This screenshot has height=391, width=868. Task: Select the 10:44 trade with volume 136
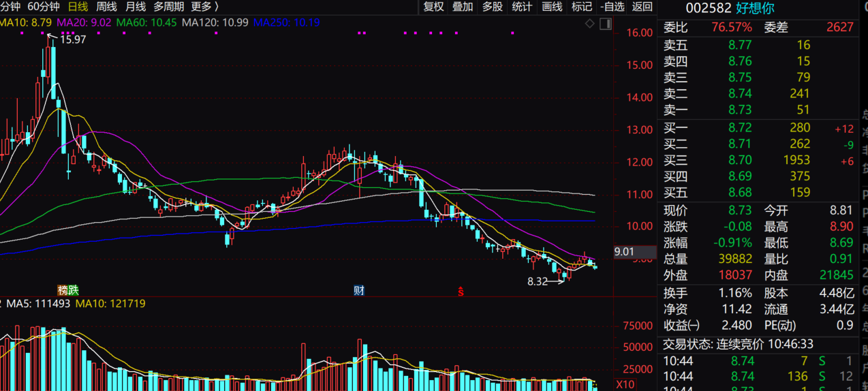click(759, 376)
